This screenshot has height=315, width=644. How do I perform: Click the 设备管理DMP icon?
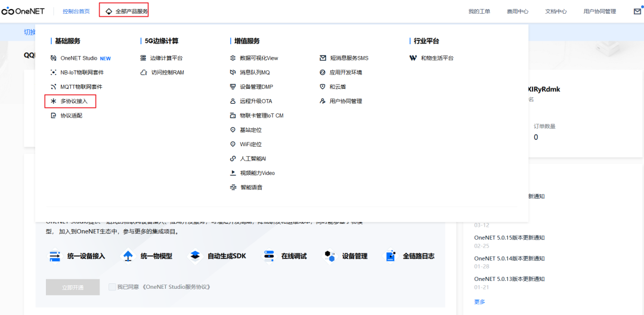tap(233, 87)
